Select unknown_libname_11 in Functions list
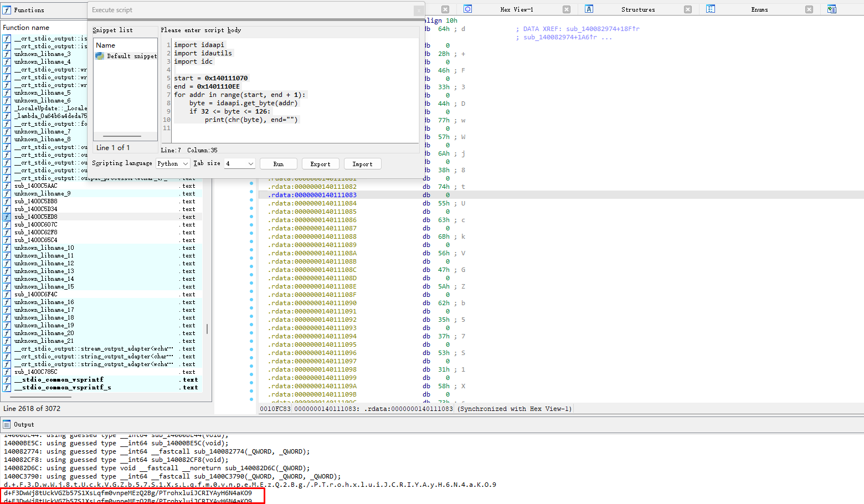This screenshot has width=864, height=504. tap(44, 256)
